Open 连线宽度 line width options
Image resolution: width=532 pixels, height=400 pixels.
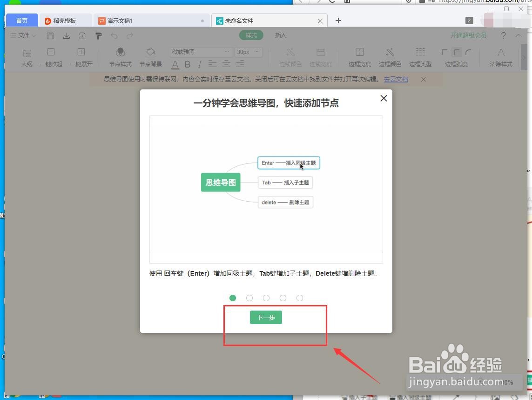point(321,57)
